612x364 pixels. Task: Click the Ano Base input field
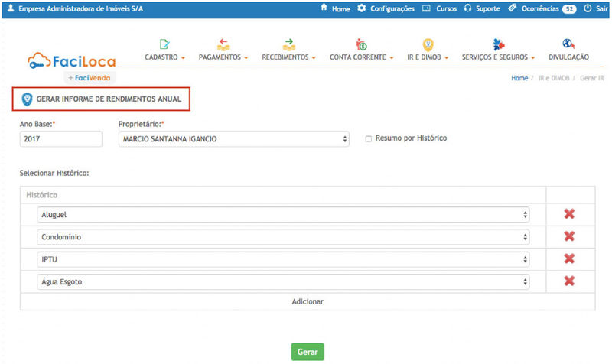(x=61, y=139)
